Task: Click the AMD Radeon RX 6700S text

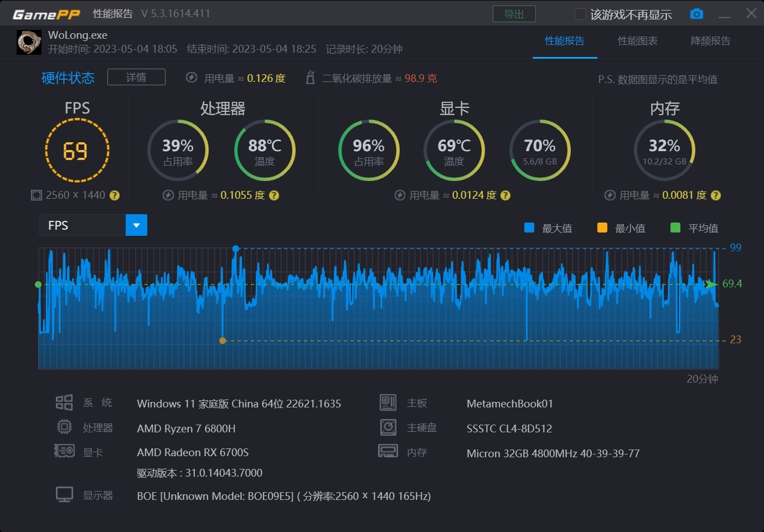Action: point(193,452)
